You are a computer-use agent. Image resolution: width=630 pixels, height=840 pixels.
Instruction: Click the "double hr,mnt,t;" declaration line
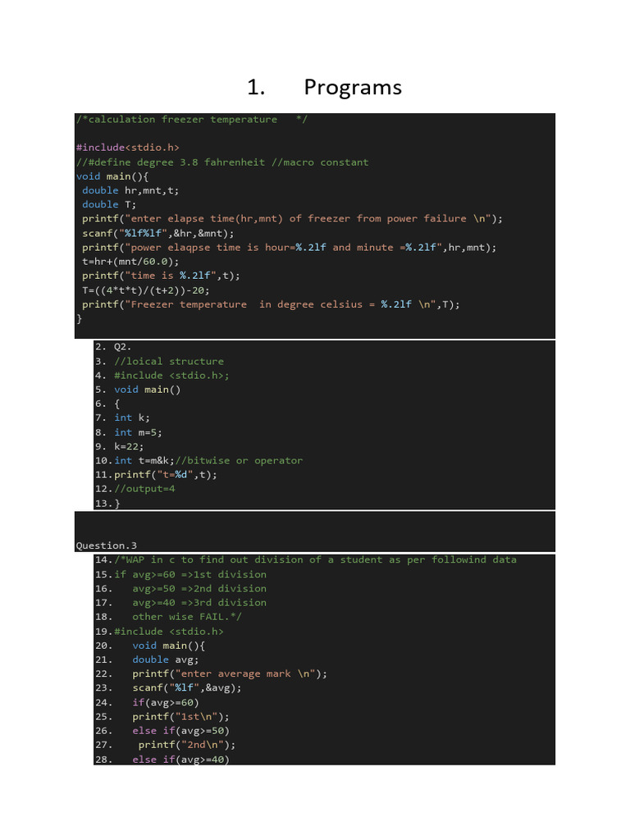(130, 190)
